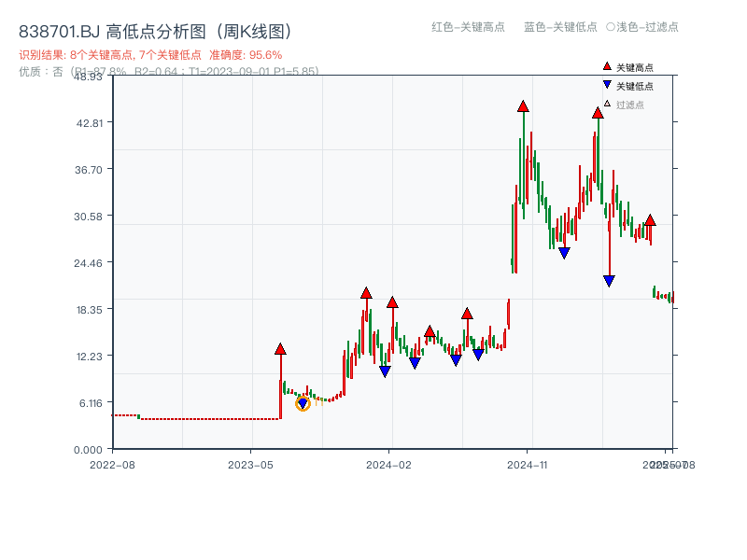Click the 2023-05 x-axis label

250,465
